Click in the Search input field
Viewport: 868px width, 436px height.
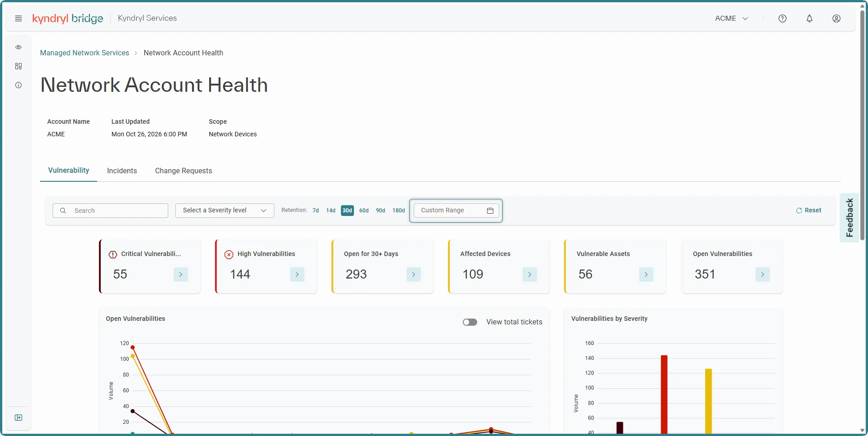110,211
